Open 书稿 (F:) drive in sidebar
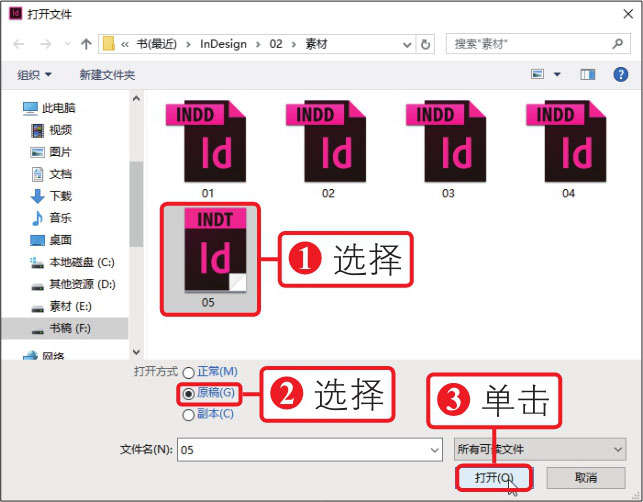This screenshot has height=502, width=643. (x=70, y=328)
